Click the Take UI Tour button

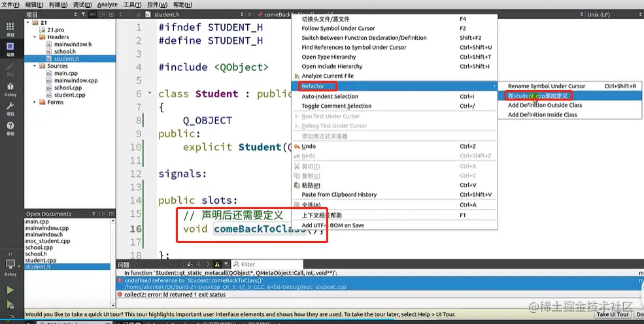pos(613,314)
